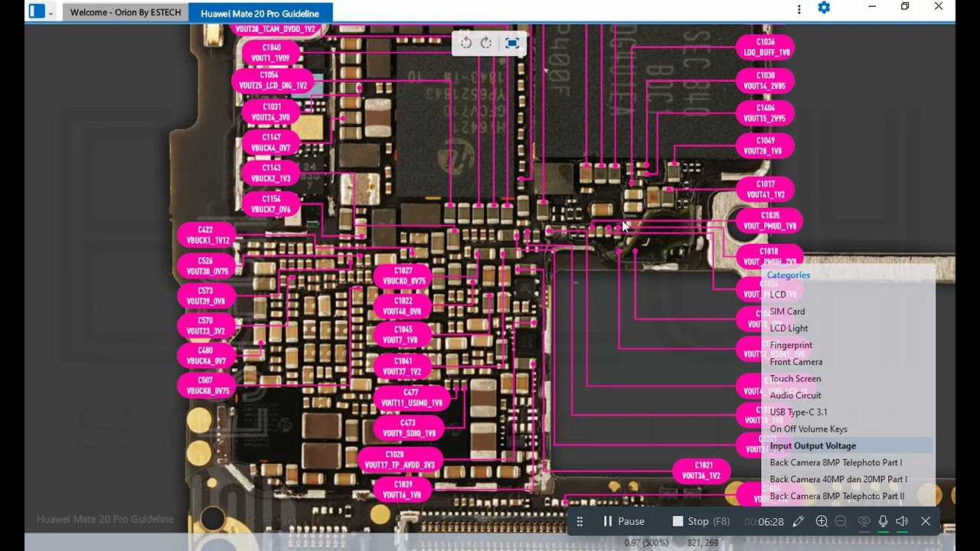The image size is (980, 551).
Task: Grab the recorder bar drag handle
Action: pos(580,521)
